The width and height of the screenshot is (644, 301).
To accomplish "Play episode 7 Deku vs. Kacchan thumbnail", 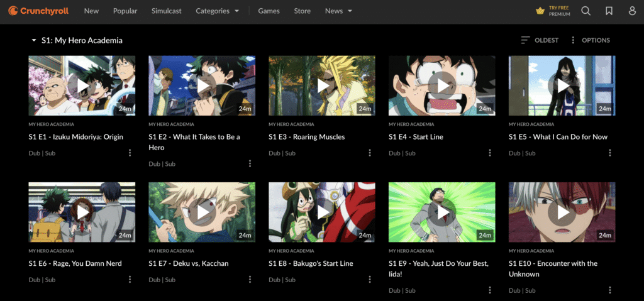I will point(202,212).
